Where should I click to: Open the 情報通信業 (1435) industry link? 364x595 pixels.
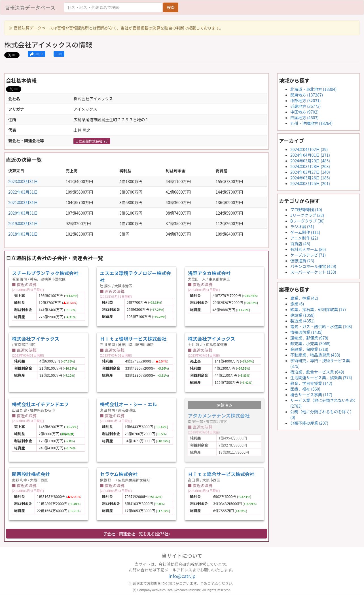pyautogui.click(x=306, y=332)
